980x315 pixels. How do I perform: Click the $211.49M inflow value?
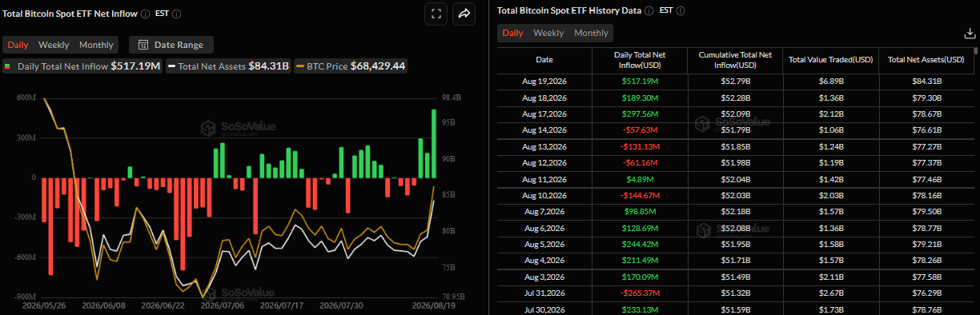pyautogui.click(x=639, y=260)
